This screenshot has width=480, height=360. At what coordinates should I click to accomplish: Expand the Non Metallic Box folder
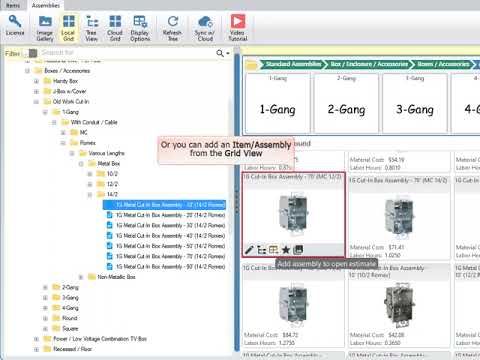[x=81, y=277]
